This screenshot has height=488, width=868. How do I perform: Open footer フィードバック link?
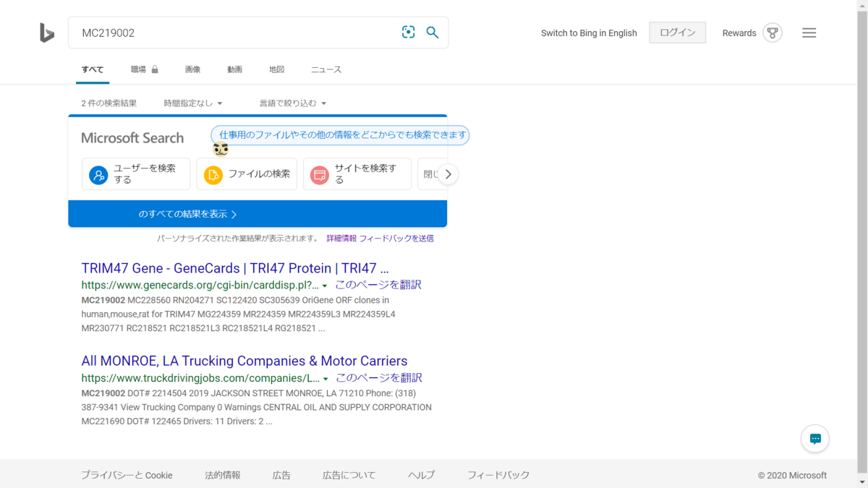498,475
